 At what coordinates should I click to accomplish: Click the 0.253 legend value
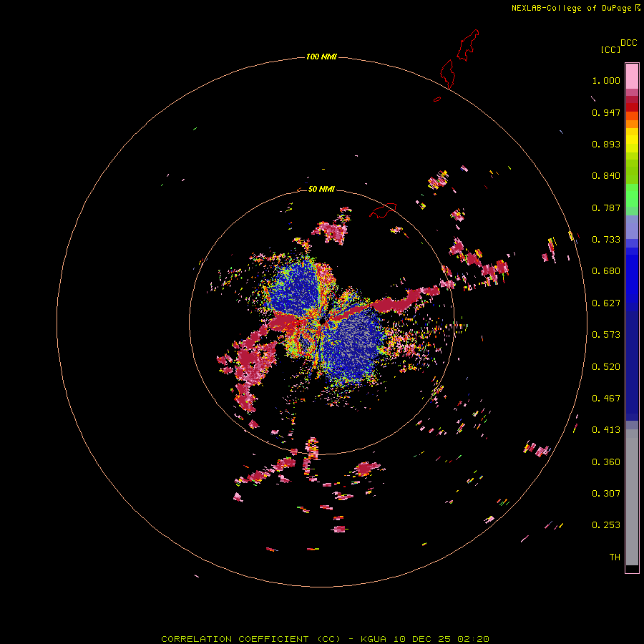(x=606, y=525)
